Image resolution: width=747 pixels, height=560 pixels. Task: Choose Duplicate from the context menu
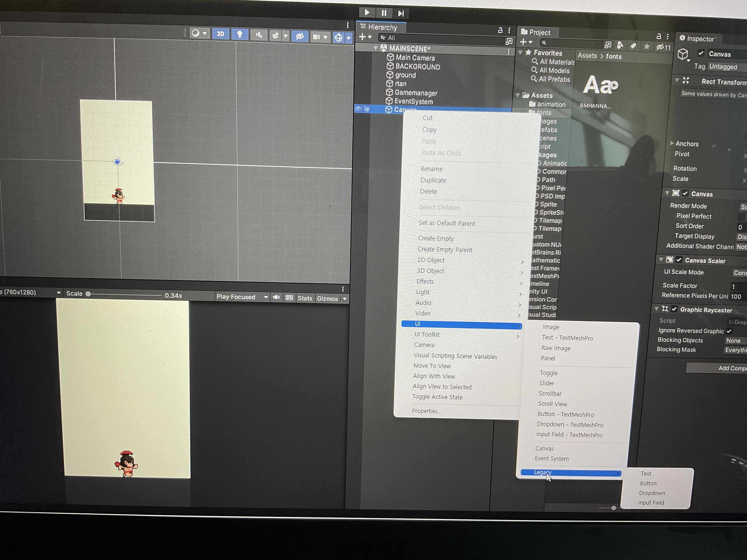tap(433, 180)
